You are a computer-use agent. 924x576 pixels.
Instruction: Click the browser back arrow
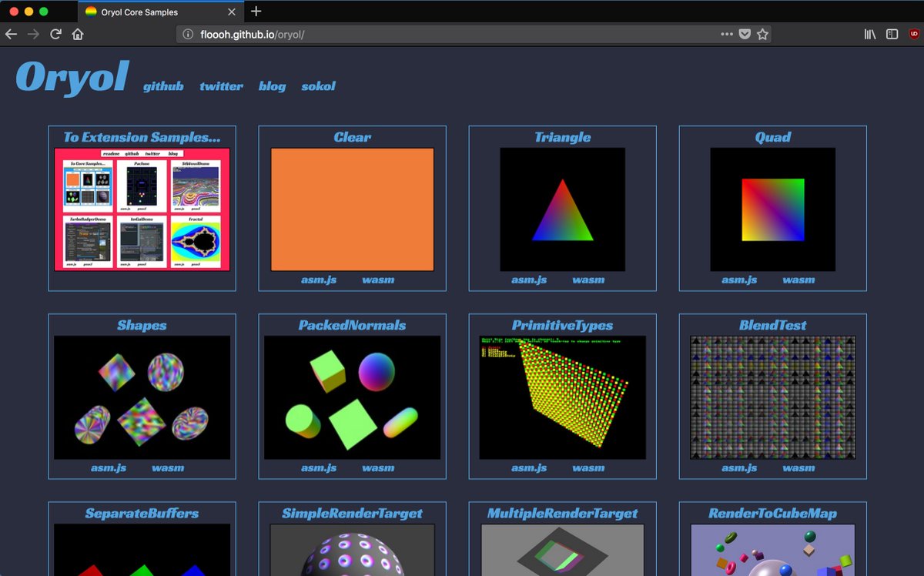pos(11,34)
